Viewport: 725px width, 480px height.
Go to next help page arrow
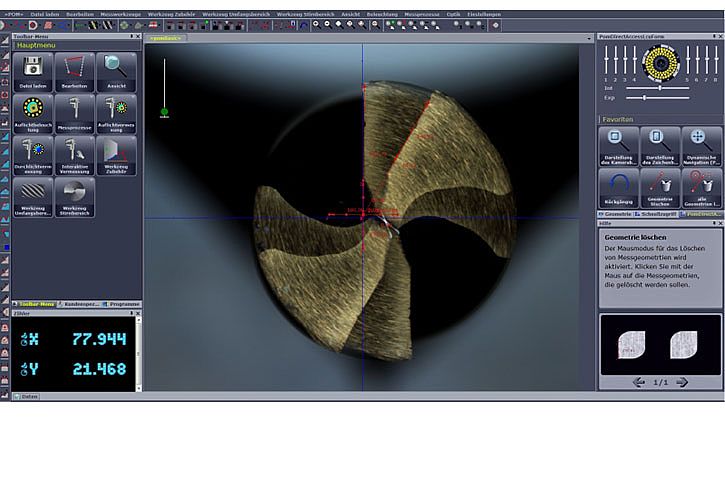point(682,382)
